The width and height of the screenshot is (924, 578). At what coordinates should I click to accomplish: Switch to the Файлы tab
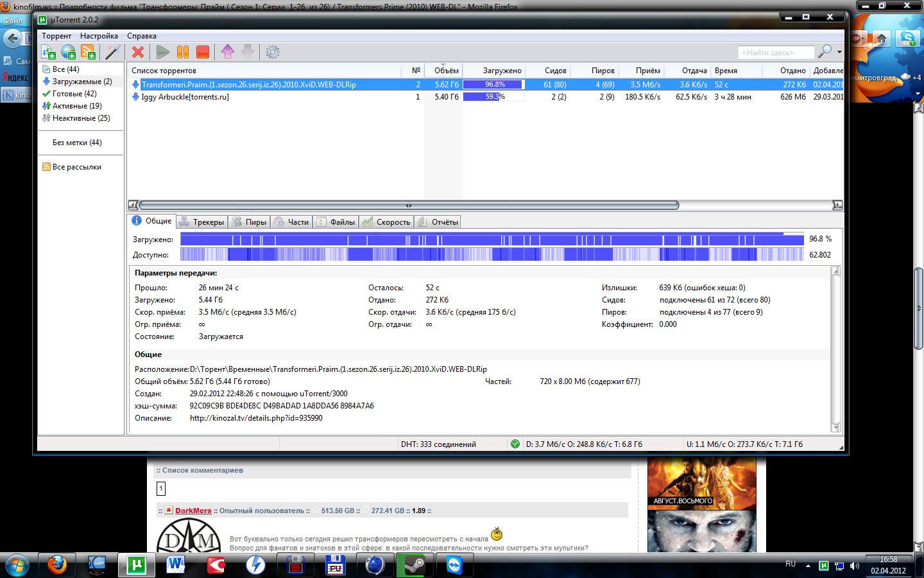click(336, 222)
